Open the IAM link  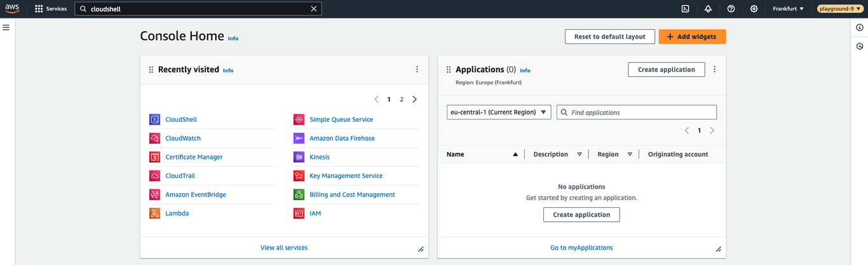coord(315,214)
